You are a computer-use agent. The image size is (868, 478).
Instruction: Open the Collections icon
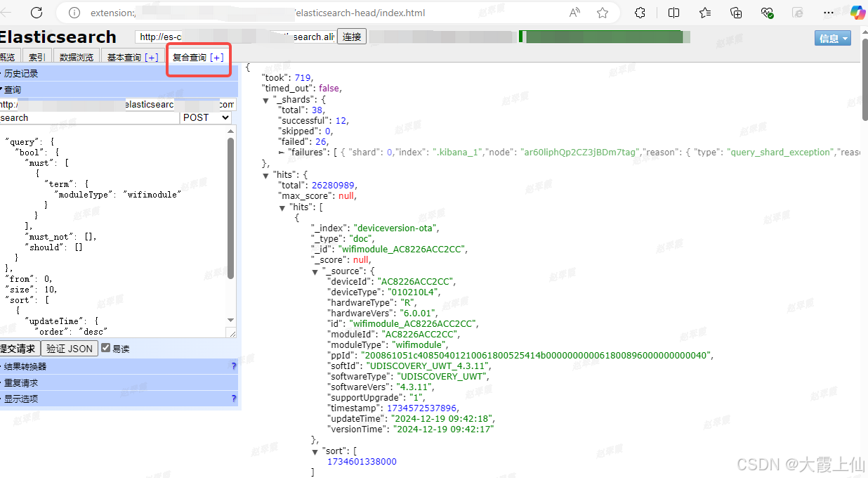pos(736,13)
